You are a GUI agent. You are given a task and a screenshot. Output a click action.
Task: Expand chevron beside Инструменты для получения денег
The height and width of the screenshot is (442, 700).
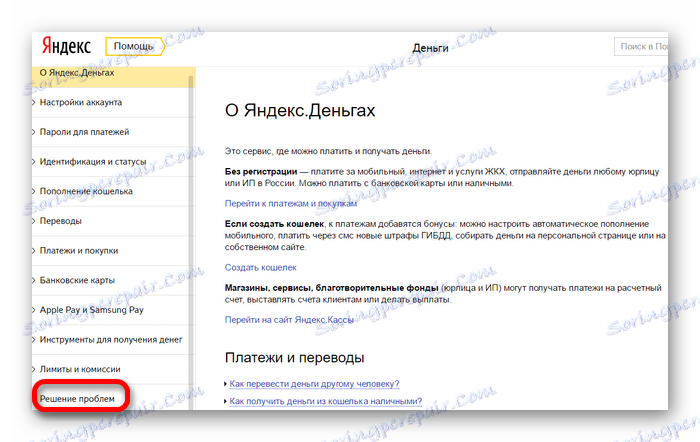pos(34,340)
